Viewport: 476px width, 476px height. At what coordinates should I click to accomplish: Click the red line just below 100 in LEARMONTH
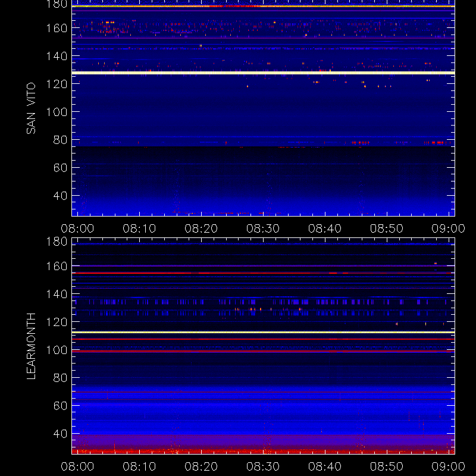click(x=263, y=351)
